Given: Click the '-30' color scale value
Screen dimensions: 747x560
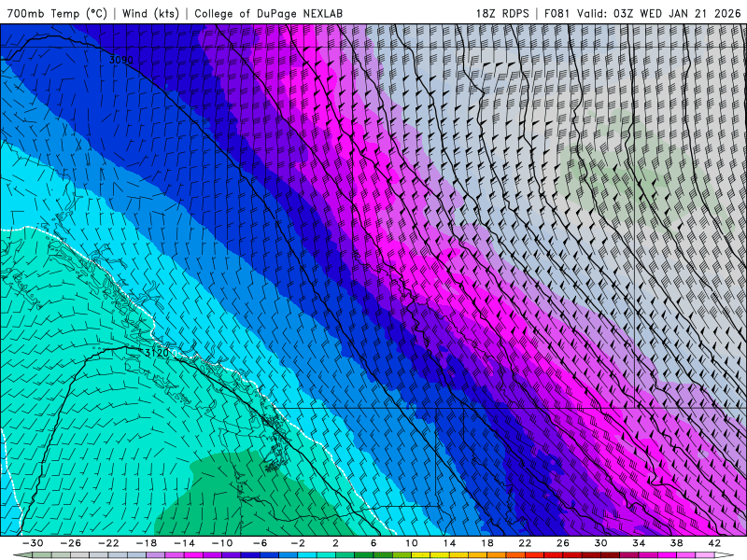Looking at the screenshot, I should 33,543.
